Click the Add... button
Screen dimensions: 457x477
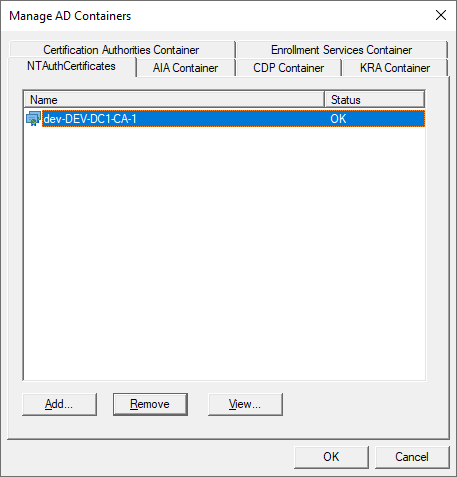(x=59, y=404)
